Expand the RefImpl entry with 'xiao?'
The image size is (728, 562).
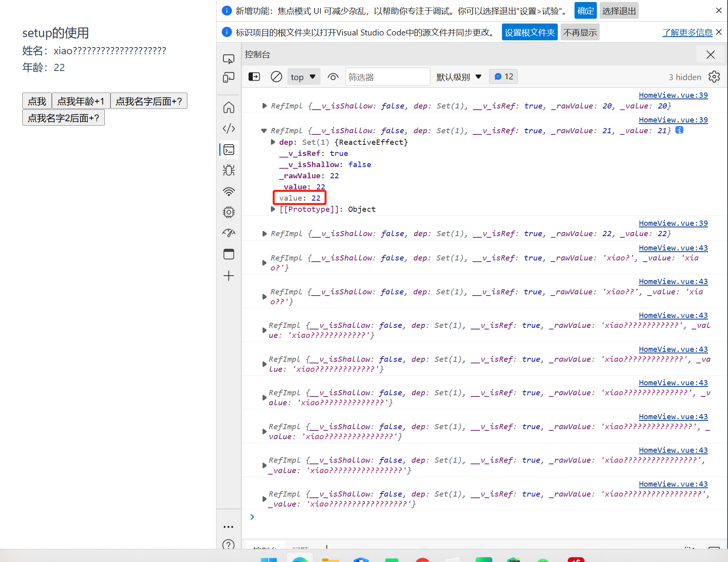[264, 263]
